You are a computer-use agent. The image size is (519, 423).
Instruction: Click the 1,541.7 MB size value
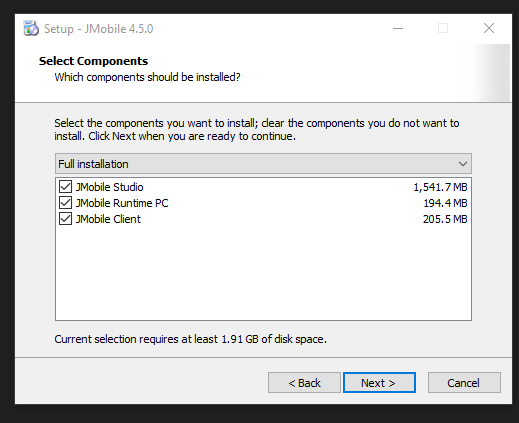point(440,187)
